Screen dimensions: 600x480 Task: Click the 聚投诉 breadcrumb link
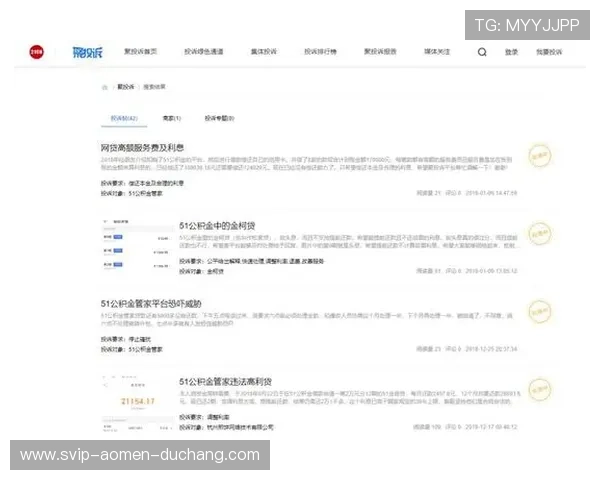[x=126, y=87]
